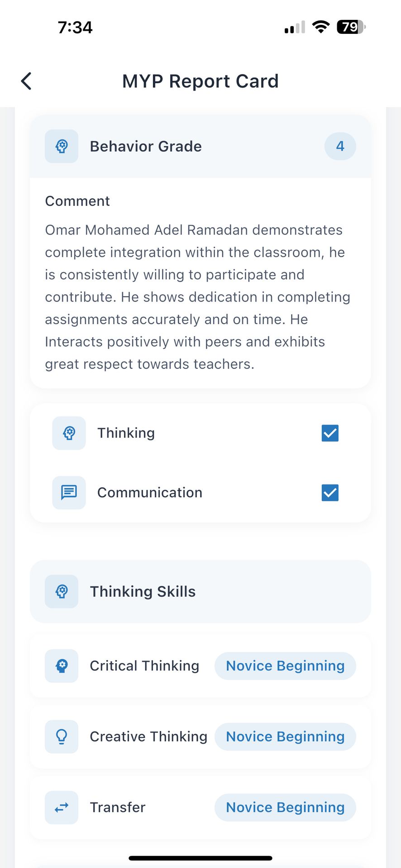The width and height of the screenshot is (401, 868).
Task: Open Critical Thinking Novice Beginning badge
Action: pyautogui.click(x=285, y=666)
